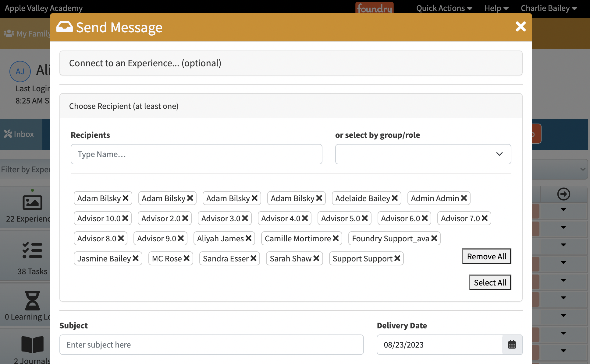This screenshot has width=590, height=364.
Task: Click the Delivery Date field
Action: 439,345
